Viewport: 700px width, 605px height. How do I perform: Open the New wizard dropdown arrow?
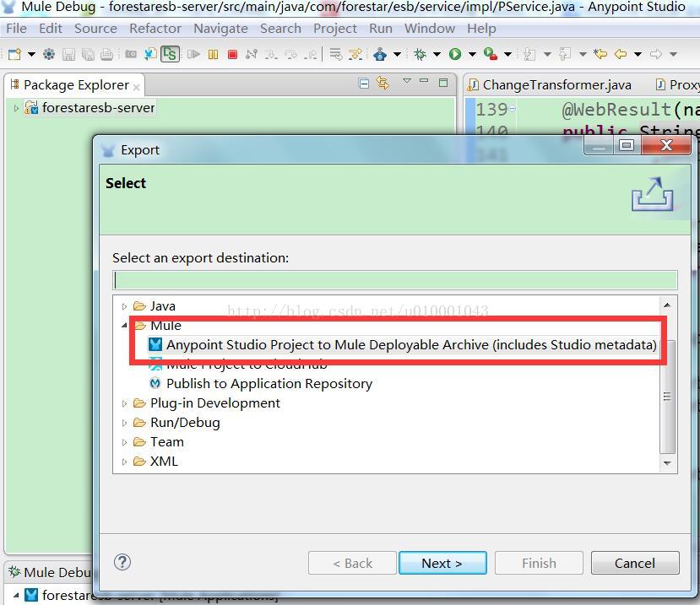31,55
